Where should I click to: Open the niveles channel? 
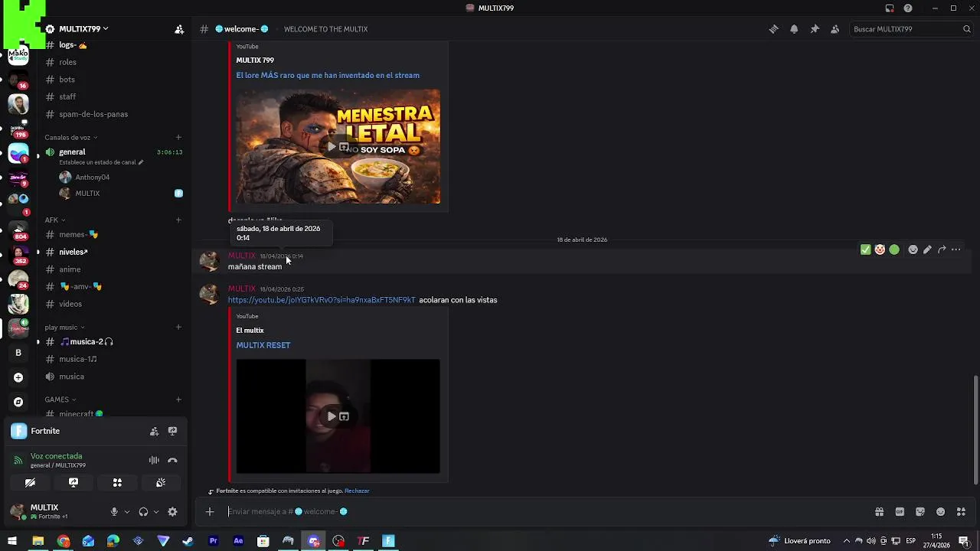[x=113, y=252]
